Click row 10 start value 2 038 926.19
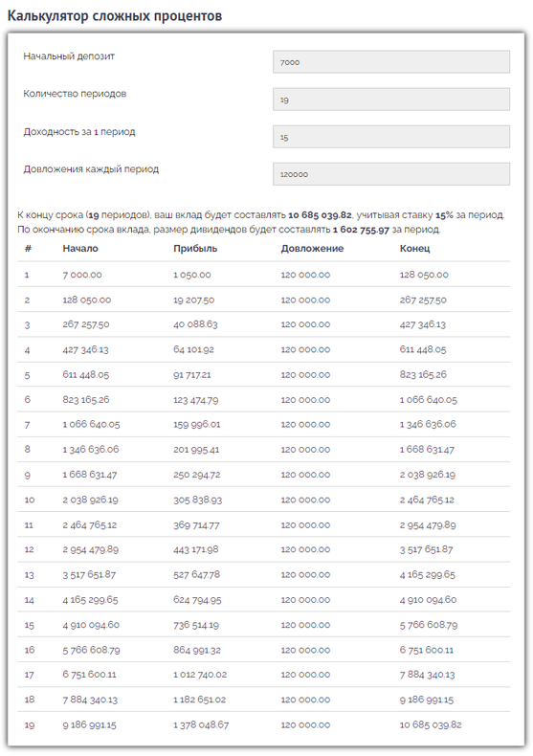 (x=90, y=500)
